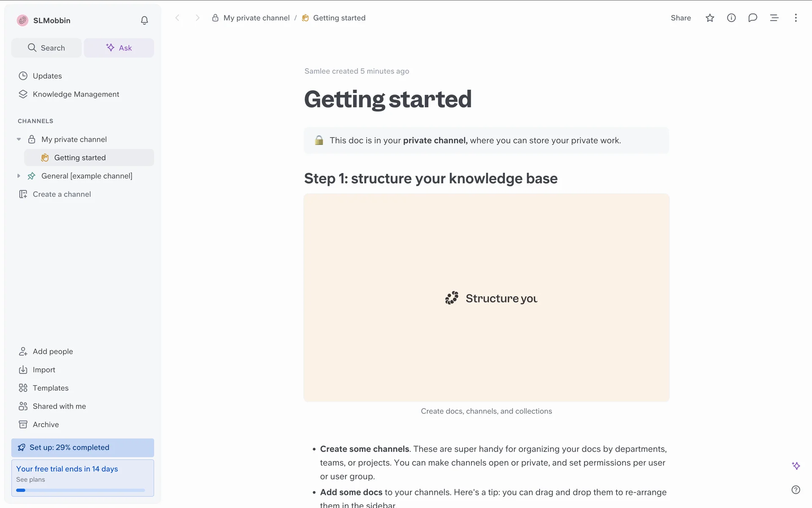Go back with the left arrow
Viewport: 812px width, 508px height.
coord(178,18)
